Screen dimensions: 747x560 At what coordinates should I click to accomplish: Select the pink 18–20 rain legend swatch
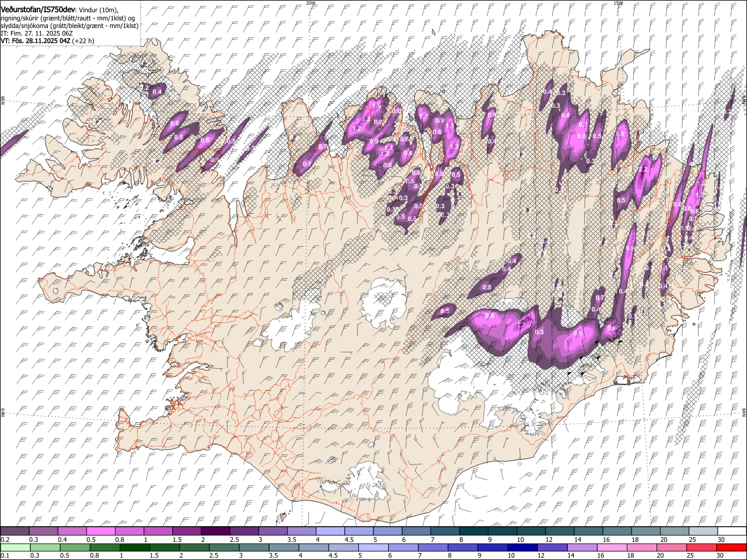click(x=641, y=547)
